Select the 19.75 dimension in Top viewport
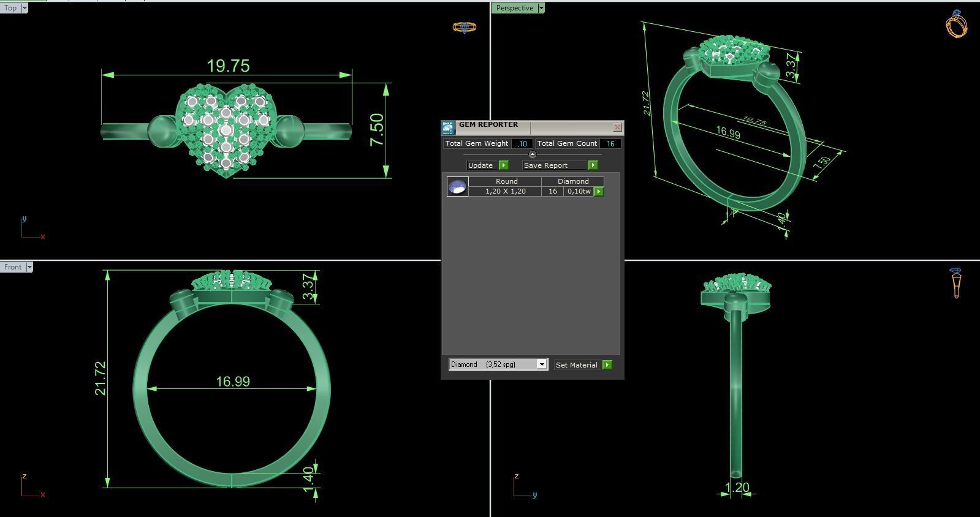Viewport: 980px width, 517px height. click(x=228, y=66)
